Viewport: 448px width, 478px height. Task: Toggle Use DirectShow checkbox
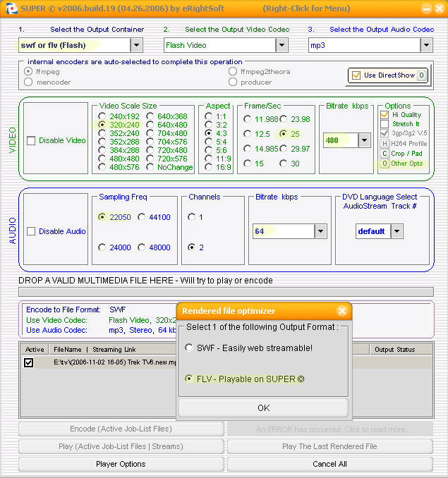356,75
